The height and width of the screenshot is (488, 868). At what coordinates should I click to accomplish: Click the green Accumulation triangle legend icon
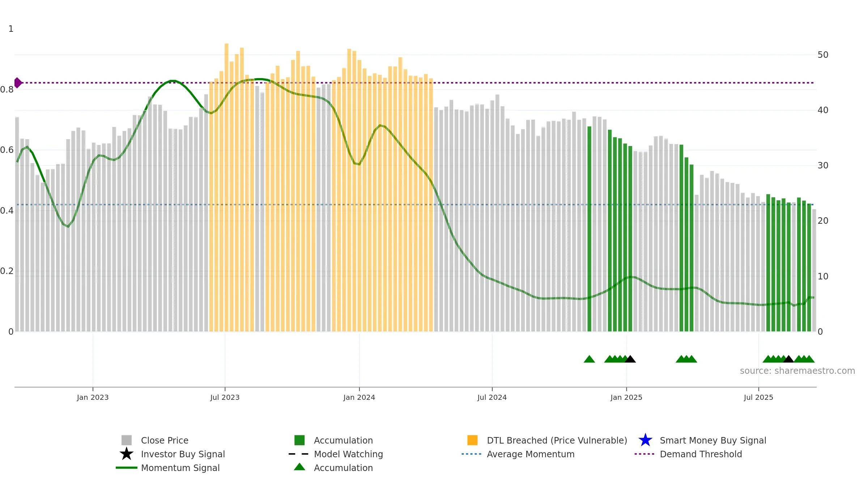coord(299,467)
